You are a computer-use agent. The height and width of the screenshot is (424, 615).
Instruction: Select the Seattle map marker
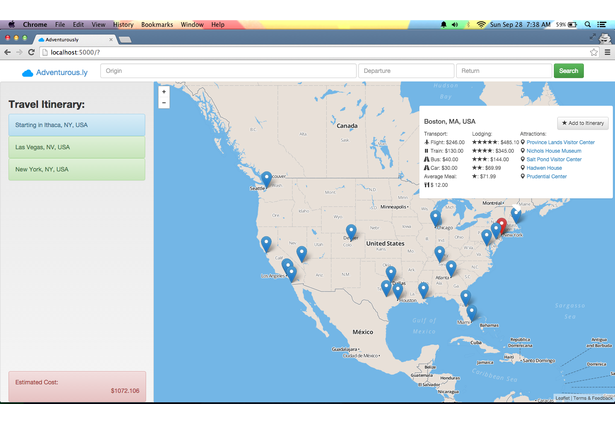(x=267, y=180)
